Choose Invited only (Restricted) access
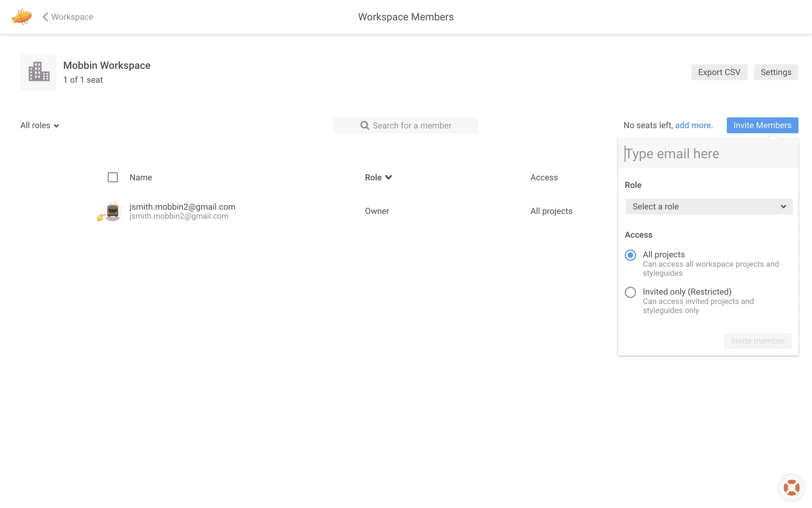The width and height of the screenshot is (812, 508). (630, 292)
